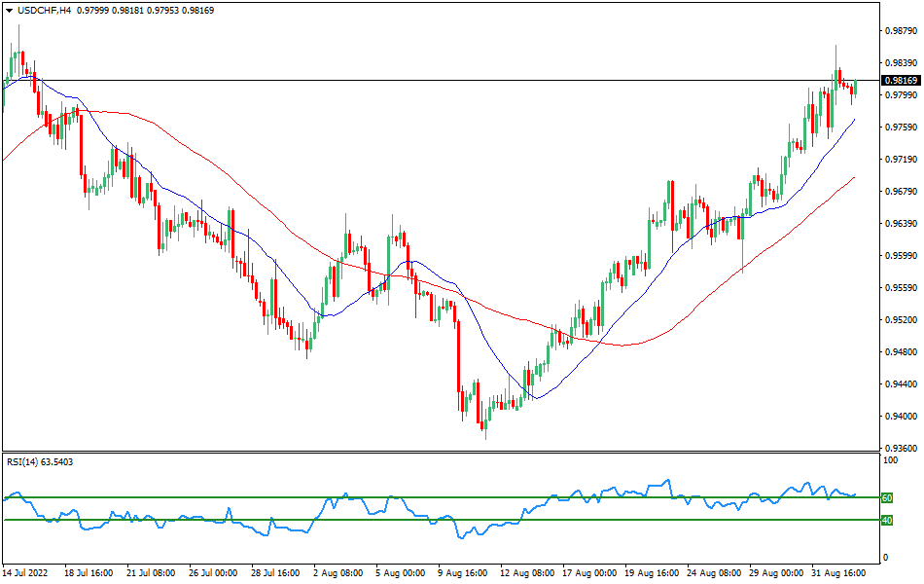The image size is (924, 584).
Task: Click the 21 Jul 08:00 time label
Action: pos(152,573)
